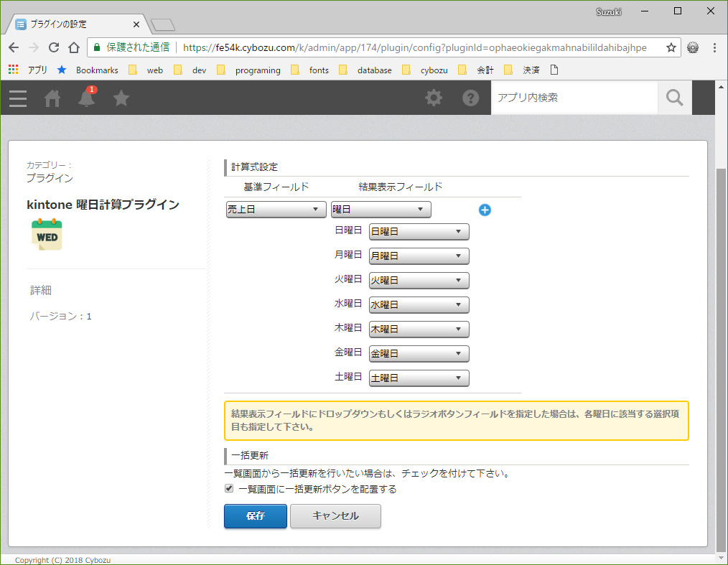Open the Chrome three-dot menu
Screen dimensions: 728x565
click(x=714, y=47)
